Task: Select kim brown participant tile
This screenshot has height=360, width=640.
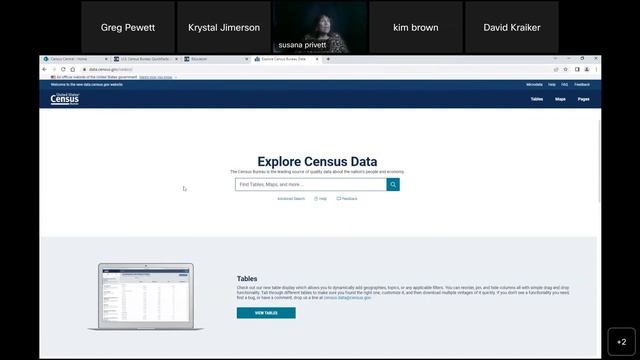Action: pos(416,27)
